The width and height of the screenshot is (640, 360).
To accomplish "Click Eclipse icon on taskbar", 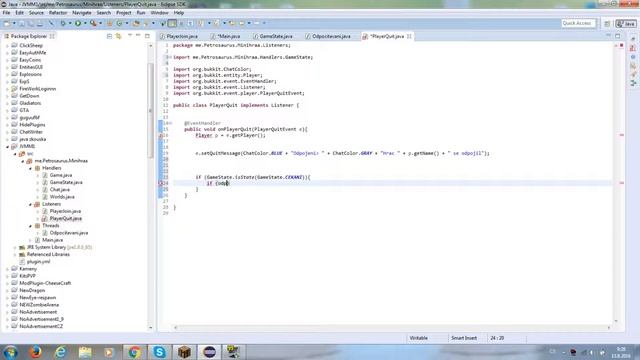I will (x=209, y=352).
